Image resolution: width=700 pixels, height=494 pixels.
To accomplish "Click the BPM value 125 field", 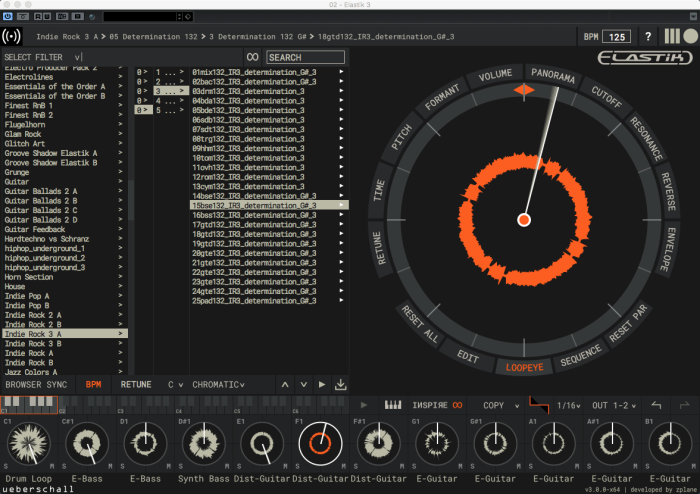I will (617, 37).
